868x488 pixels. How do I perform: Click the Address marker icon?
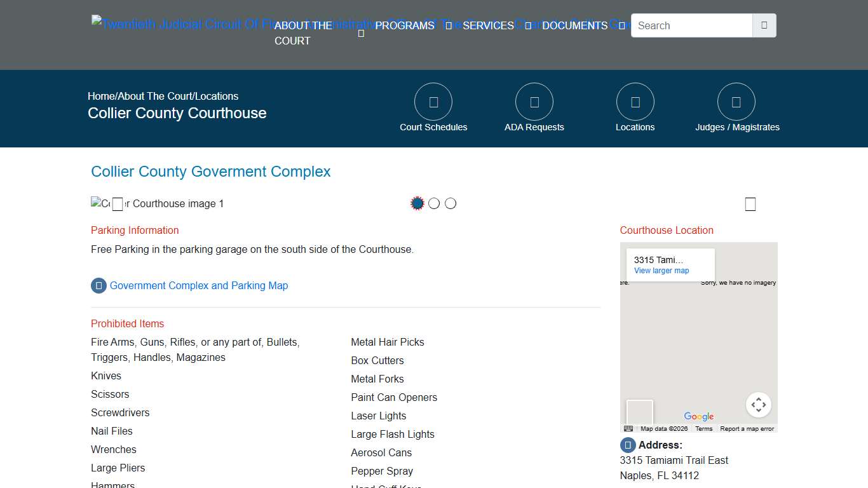tap(628, 445)
